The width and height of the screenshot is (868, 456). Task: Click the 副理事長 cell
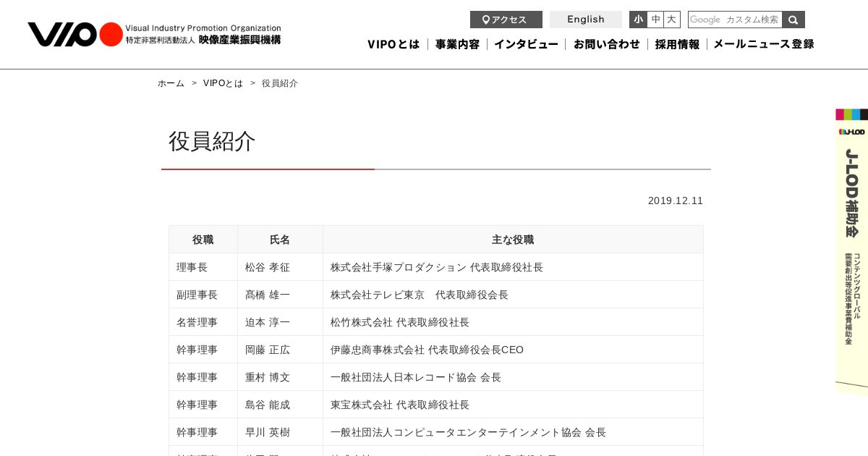(203, 295)
